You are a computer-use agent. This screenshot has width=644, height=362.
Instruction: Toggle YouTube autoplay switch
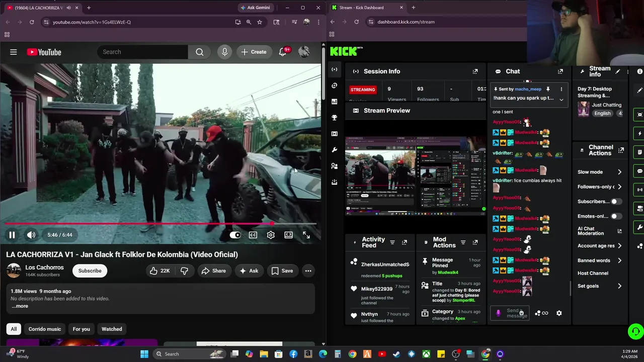pyautogui.click(x=235, y=235)
